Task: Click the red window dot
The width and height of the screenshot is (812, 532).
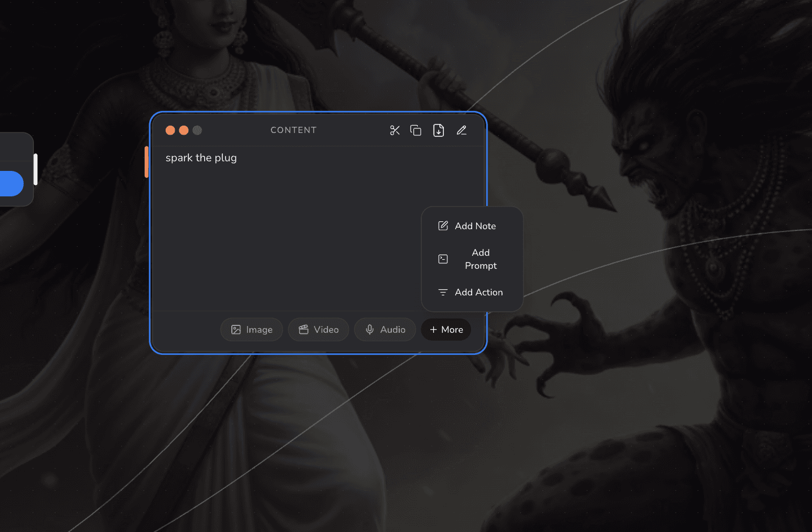Action: point(170,130)
